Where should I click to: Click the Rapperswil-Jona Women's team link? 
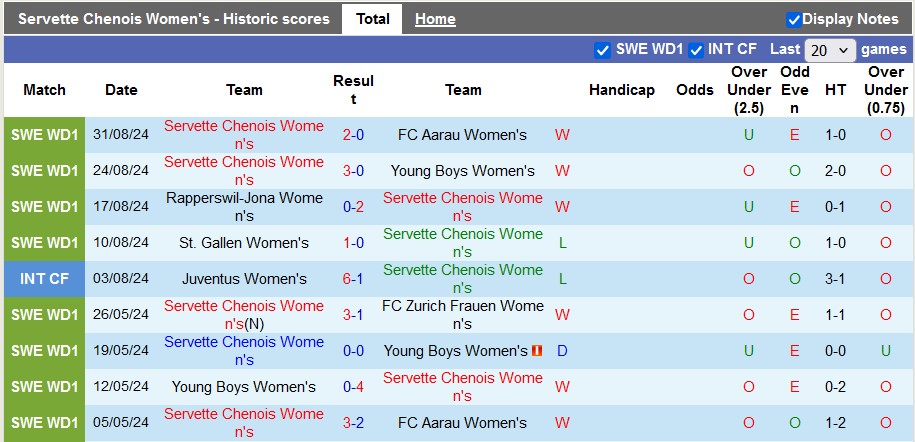[244, 207]
